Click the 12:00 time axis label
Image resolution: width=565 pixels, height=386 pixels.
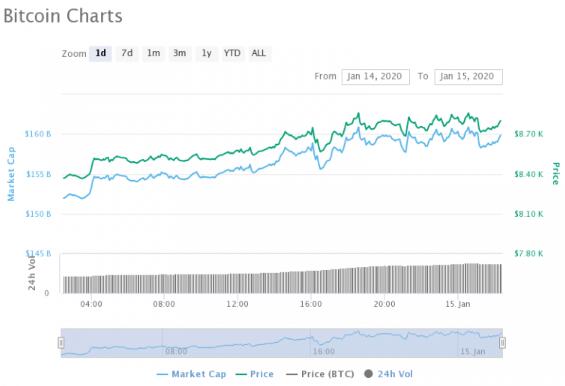[x=237, y=304]
